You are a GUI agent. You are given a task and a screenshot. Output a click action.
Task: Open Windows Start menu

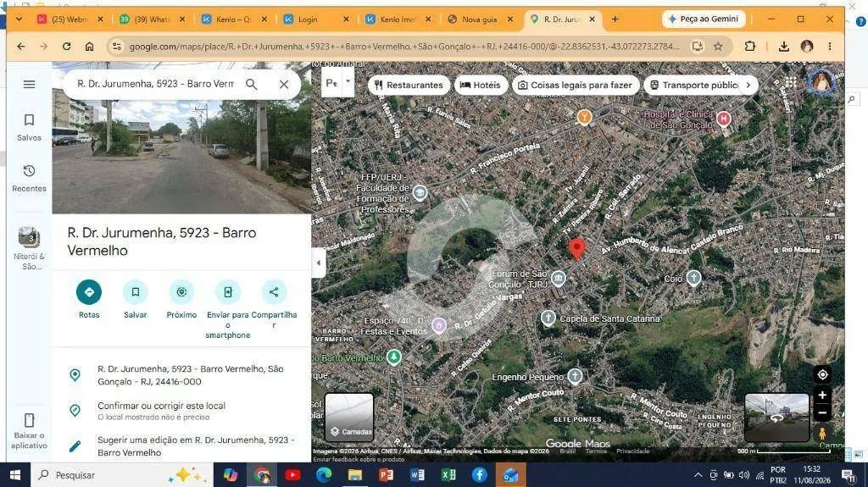(15, 475)
